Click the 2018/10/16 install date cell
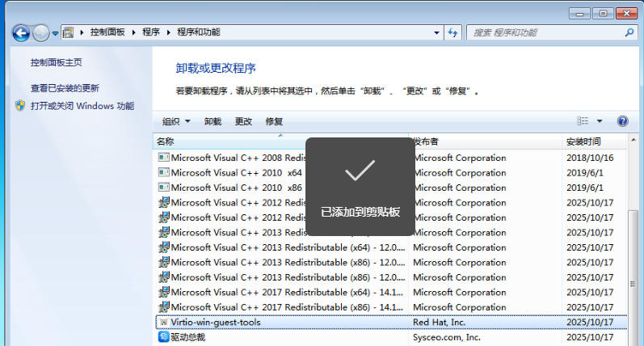The image size is (644, 346). click(590, 158)
